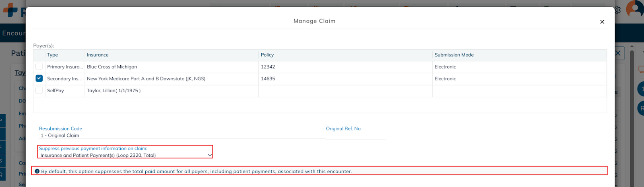Click the user profile avatar

tap(636, 9)
